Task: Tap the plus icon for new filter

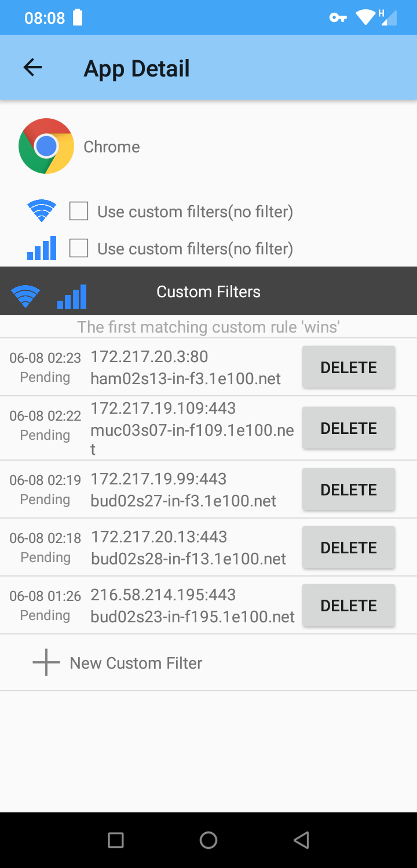Action: pos(46,662)
